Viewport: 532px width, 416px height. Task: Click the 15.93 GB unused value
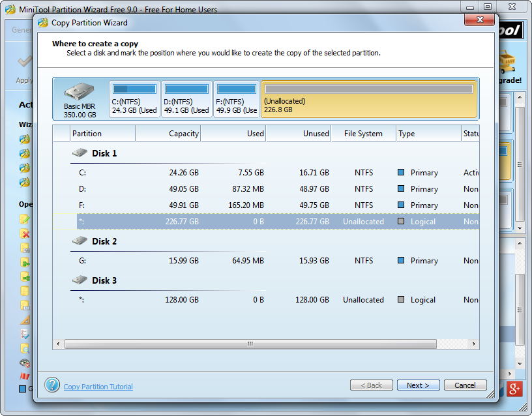pyautogui.click(x=314, y=261)
